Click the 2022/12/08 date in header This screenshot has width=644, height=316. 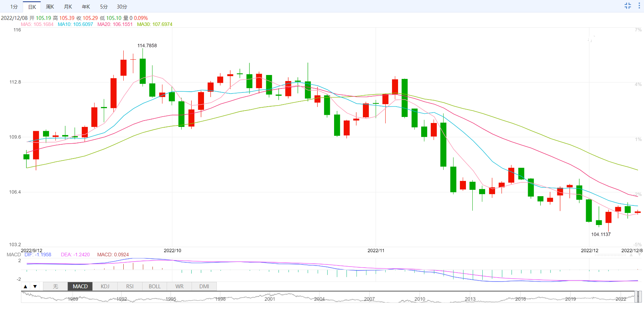14,18
